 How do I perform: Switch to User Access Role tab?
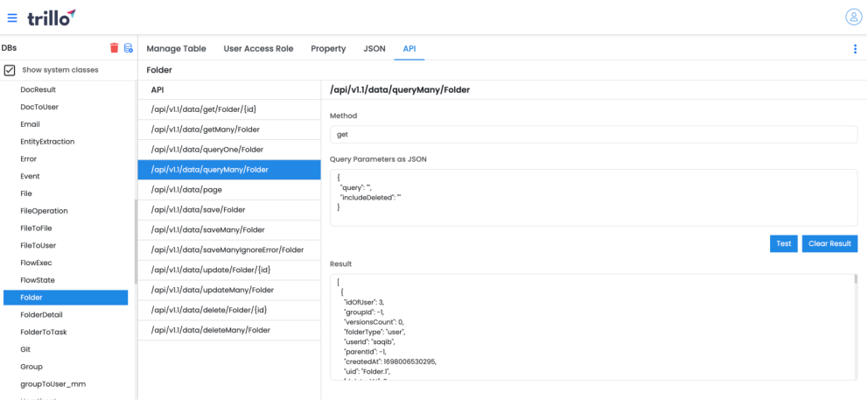click(x=258, y=49)
